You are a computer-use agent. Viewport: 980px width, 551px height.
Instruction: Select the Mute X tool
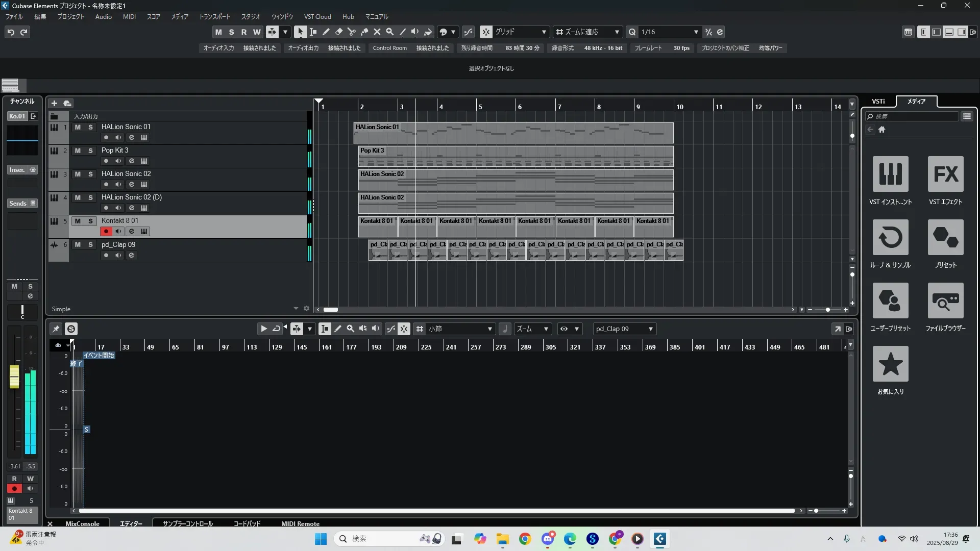pos(377,32)
